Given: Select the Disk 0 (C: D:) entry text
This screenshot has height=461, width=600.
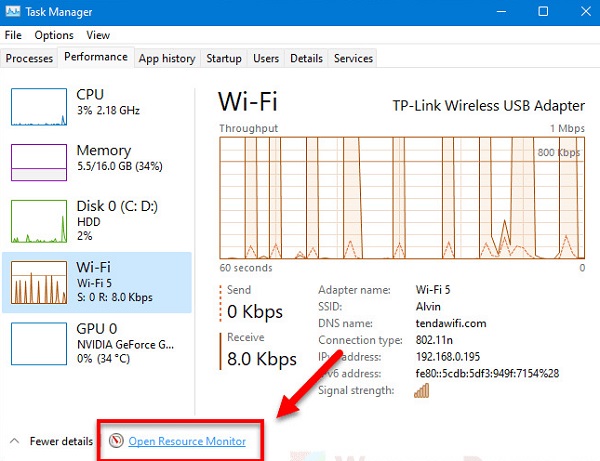Looking at the screenshot, I should point(117,220).
